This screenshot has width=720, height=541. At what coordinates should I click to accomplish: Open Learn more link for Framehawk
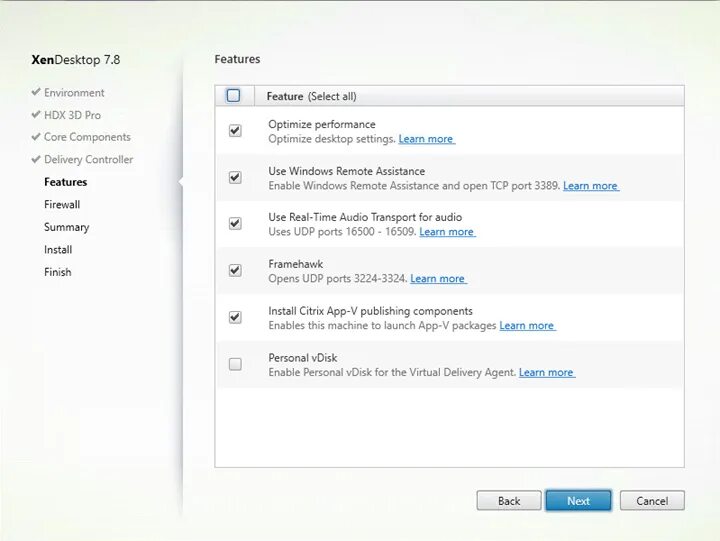coord(438,278)
